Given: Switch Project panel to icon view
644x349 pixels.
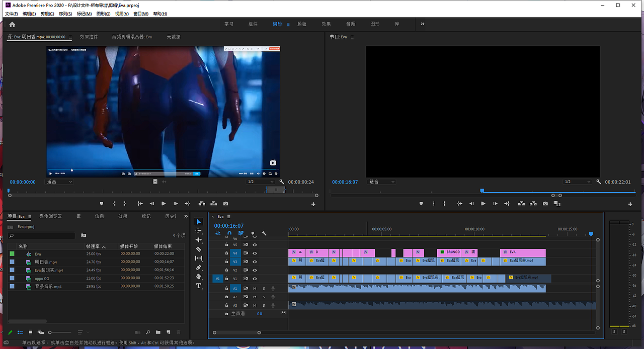Looking at the screenshot, I should click(30, 332).
